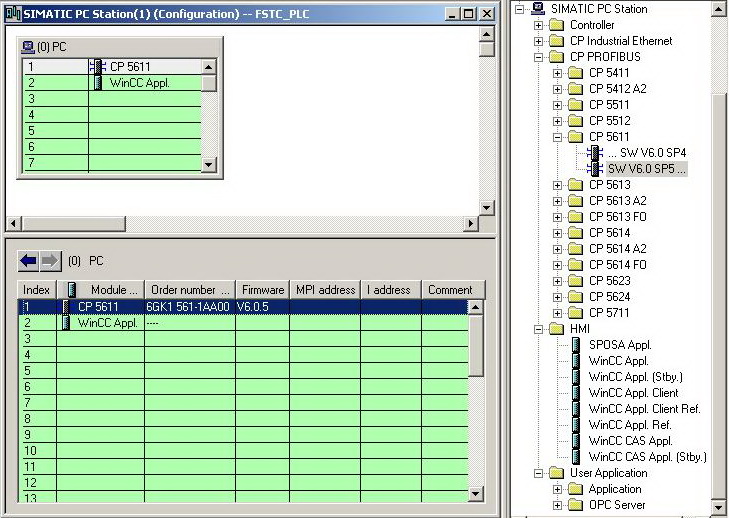Select index row 5 in detail table

point(245,371)
